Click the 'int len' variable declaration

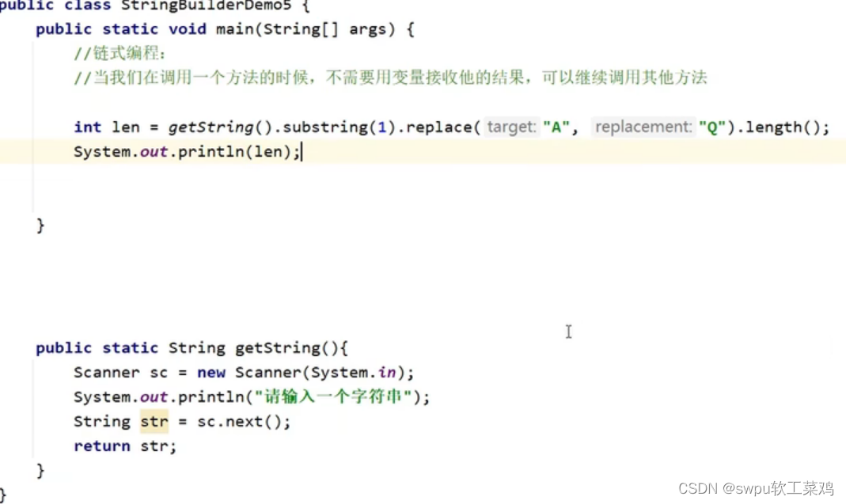[107, 127]
